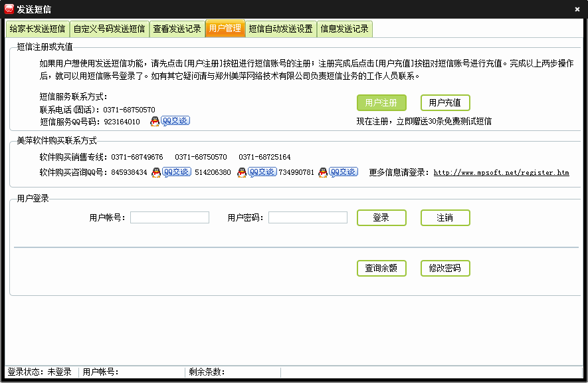This screenshot has width=588, height=383.
Task: Click the QQ chat icon beside 923164010
Action: [169, 121]
